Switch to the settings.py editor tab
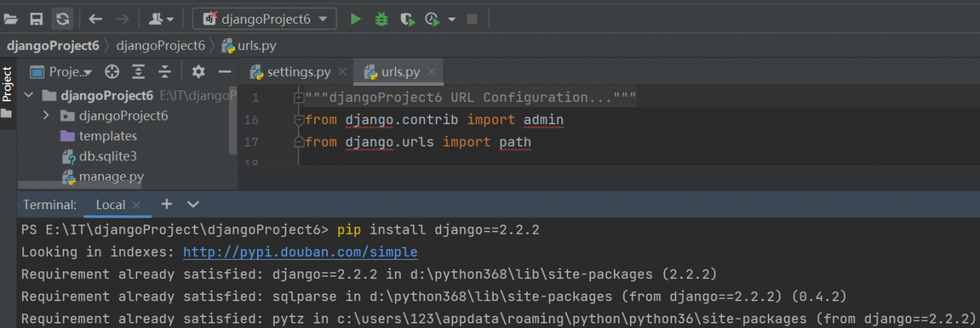 pos(298,72)
